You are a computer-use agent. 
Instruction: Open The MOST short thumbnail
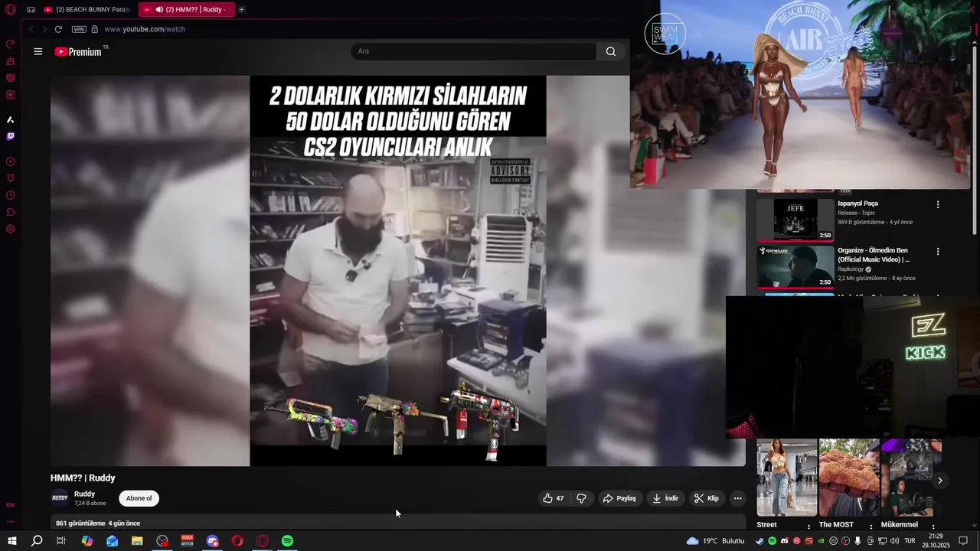coord(848,478)
